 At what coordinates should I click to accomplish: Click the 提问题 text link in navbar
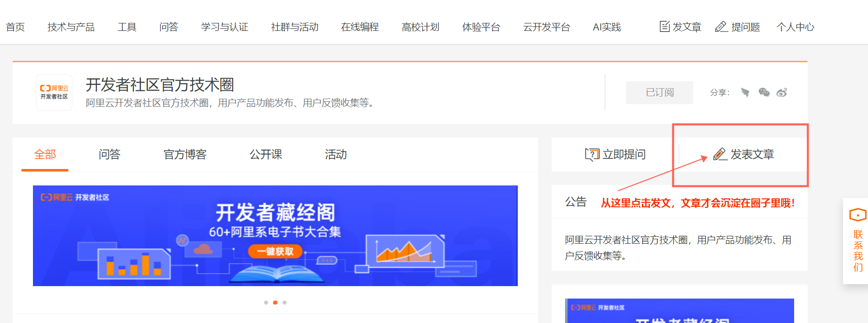[745, 27]
